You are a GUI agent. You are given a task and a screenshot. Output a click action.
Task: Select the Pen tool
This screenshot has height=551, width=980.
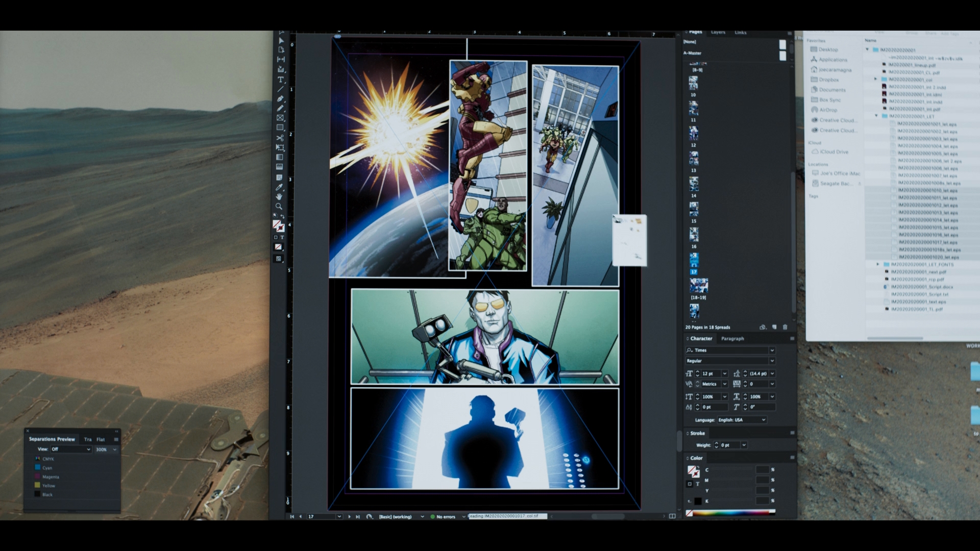(280, 98)
